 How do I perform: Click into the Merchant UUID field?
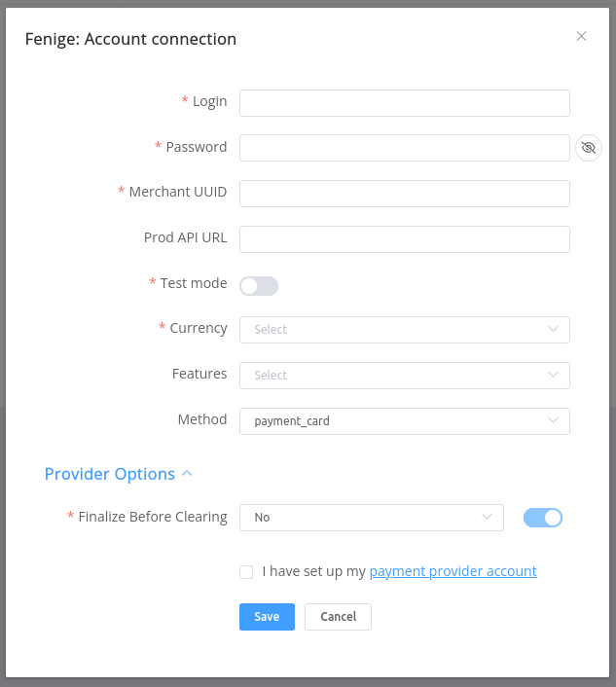(x=404, y=194)
